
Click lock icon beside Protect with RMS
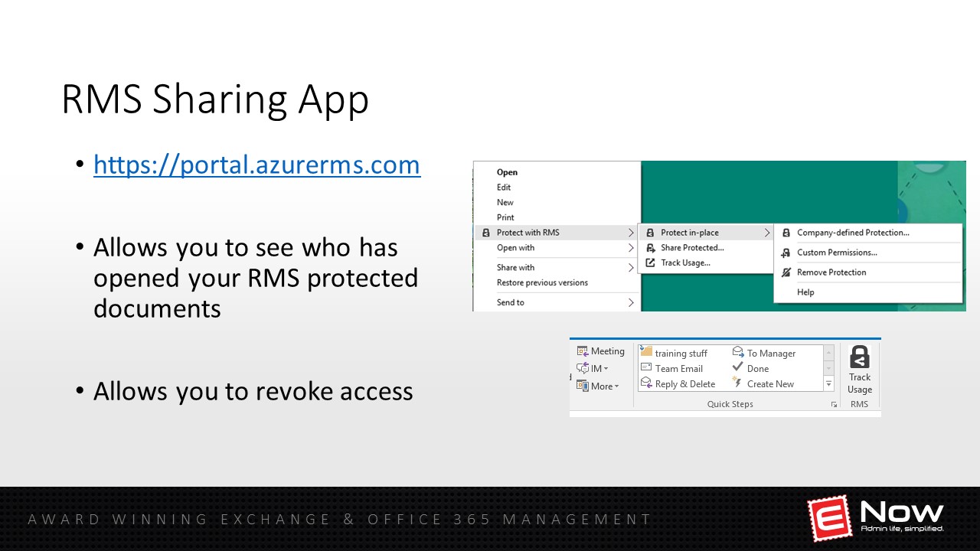485,233
